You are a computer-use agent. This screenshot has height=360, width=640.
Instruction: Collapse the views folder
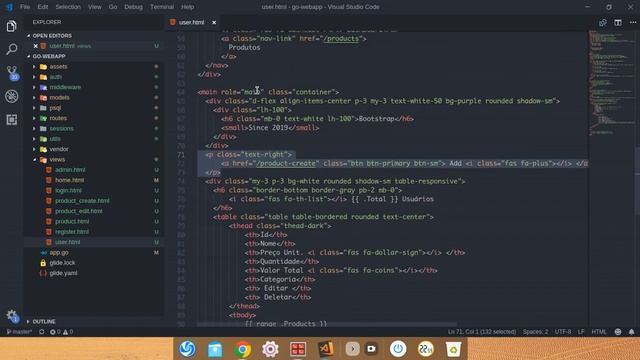(57, 160)
